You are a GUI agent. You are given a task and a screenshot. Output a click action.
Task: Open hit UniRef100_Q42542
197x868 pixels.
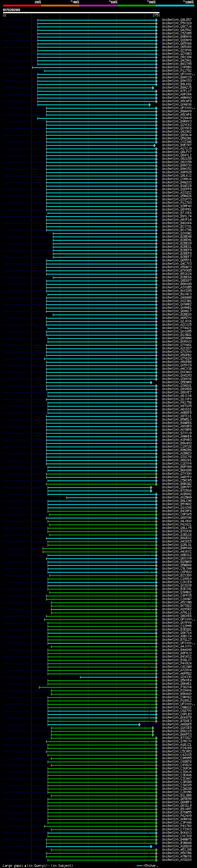click(x=176, y=30)
